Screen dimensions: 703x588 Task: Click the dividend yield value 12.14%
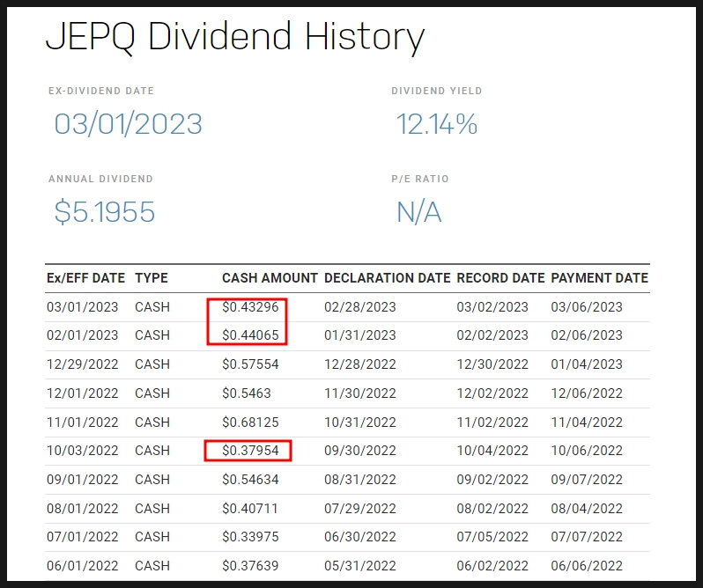(x=437, y=124)
